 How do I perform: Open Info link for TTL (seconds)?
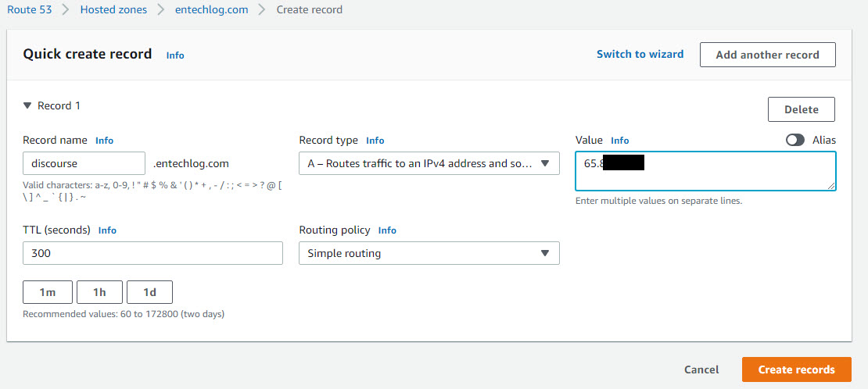[107, 230]
